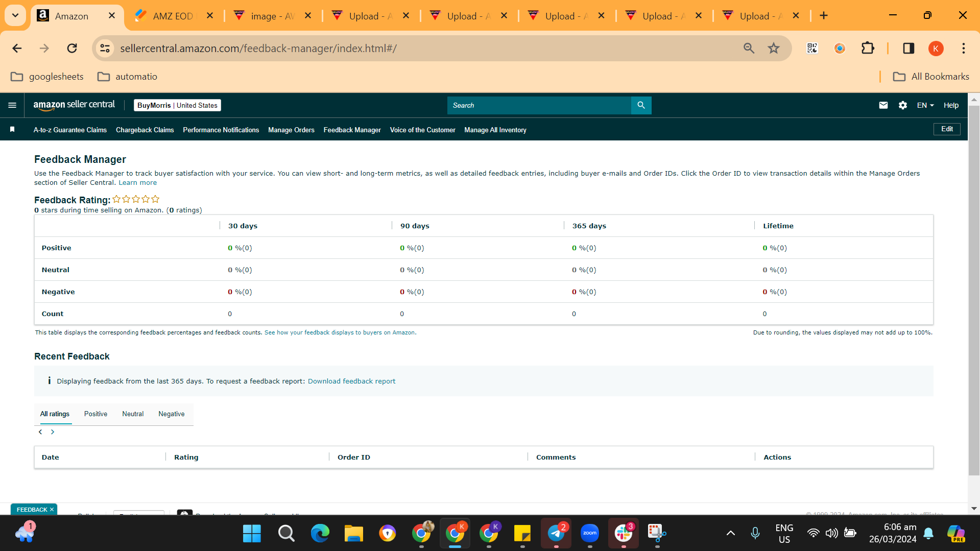This screenshot has height=551, width=980.
Task: Click the Learn more link
Action: tap(137, 183)
